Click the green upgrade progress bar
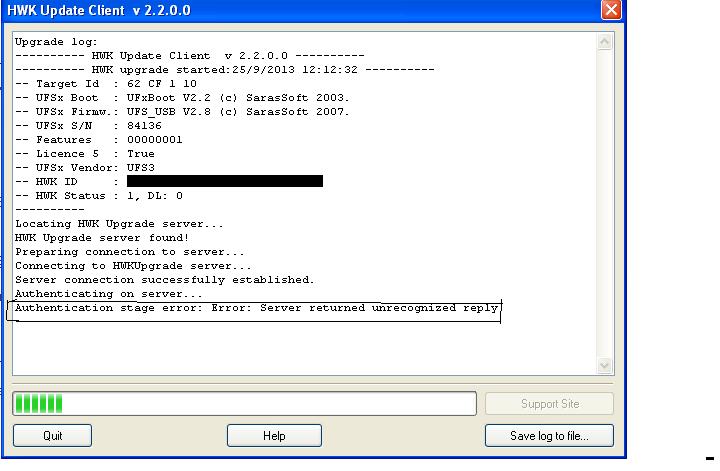This screenshot has width=720, height=471. coord(244,404)
